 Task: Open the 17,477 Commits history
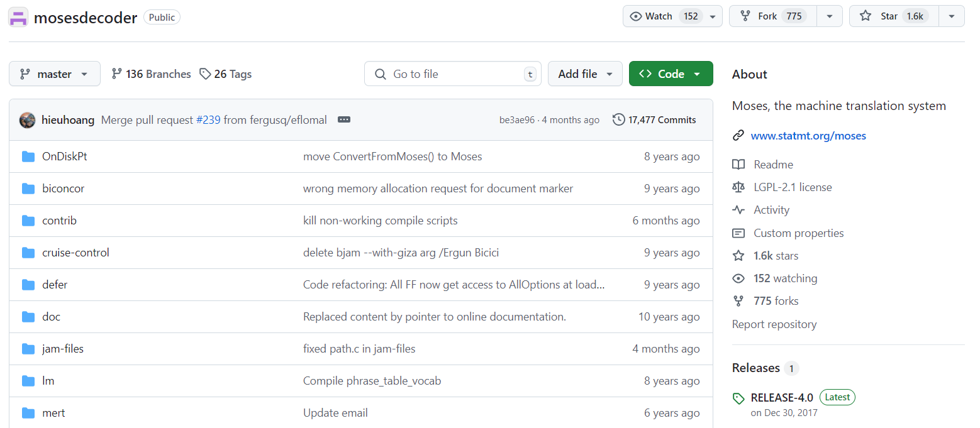pos(655,120)
